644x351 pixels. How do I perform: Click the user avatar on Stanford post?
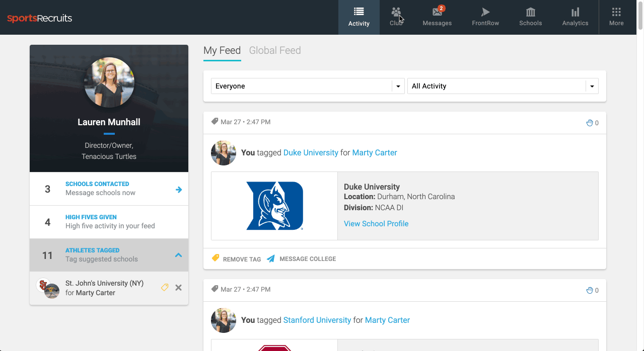[x=224, y=320]
